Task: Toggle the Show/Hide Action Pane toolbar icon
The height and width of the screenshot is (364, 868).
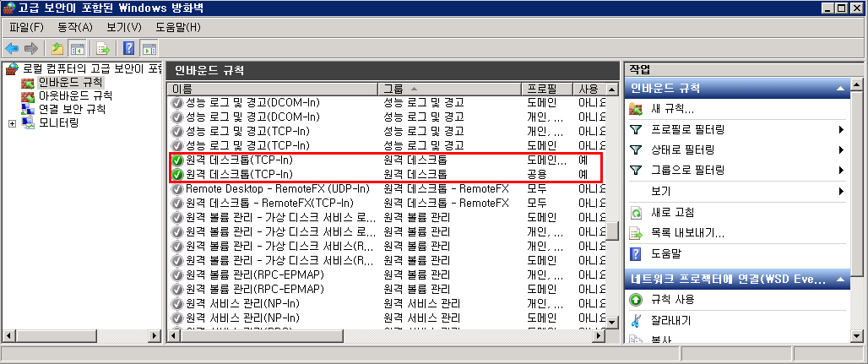Action: click(149, 48)
